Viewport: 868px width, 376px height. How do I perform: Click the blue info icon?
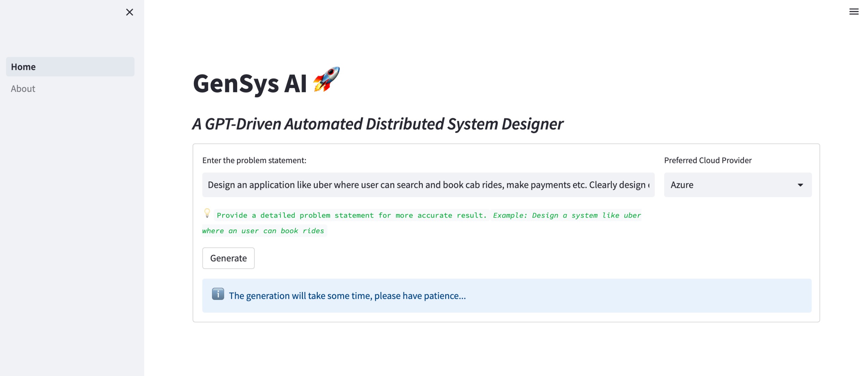pyautogui.click(x=218, y=294)
